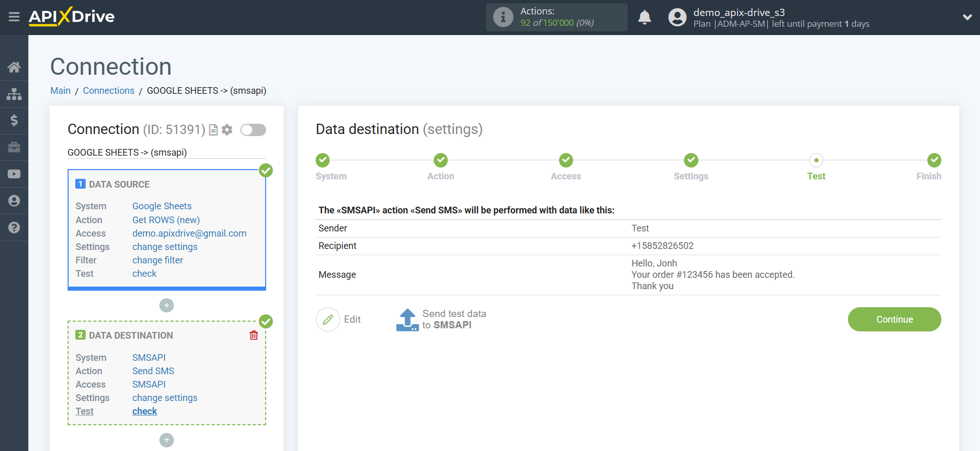Click change settings in Data Destination
This screenshot has height=451, width=980.
click(x=165, y=398)
